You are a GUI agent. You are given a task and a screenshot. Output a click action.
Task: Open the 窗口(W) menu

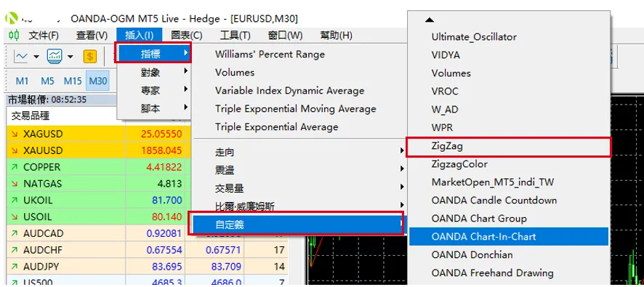(x=285, y=36)
